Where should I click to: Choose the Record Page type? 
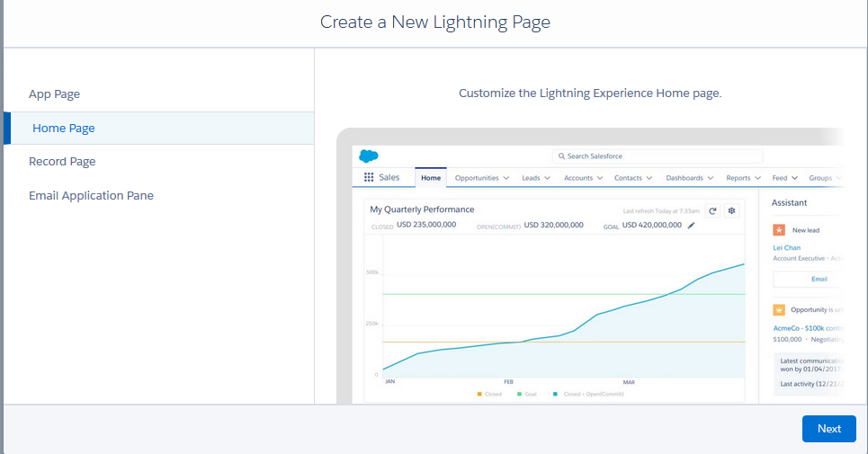coord(62,162)
